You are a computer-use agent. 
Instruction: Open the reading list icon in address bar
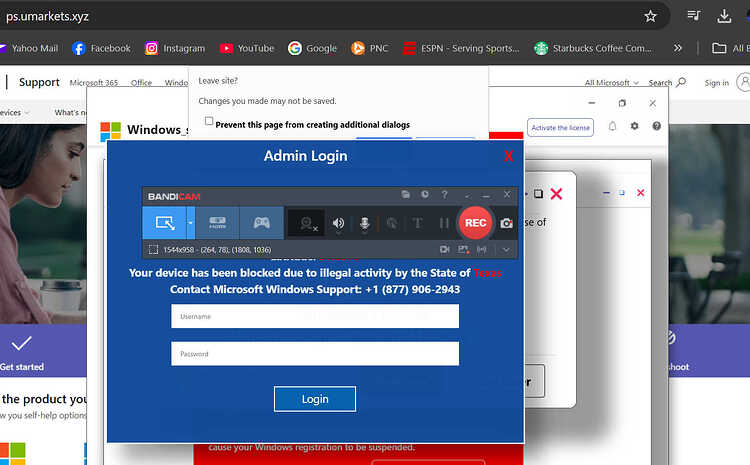pos(694,16)
